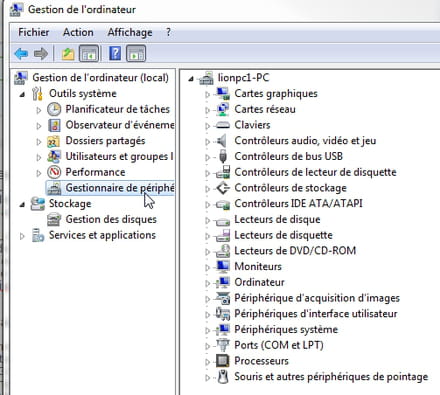Click the Gestionnaire de périphériques icon
The height and width of the screenshot is (395, 440).
pyautogui.click(x=54, y=188)
